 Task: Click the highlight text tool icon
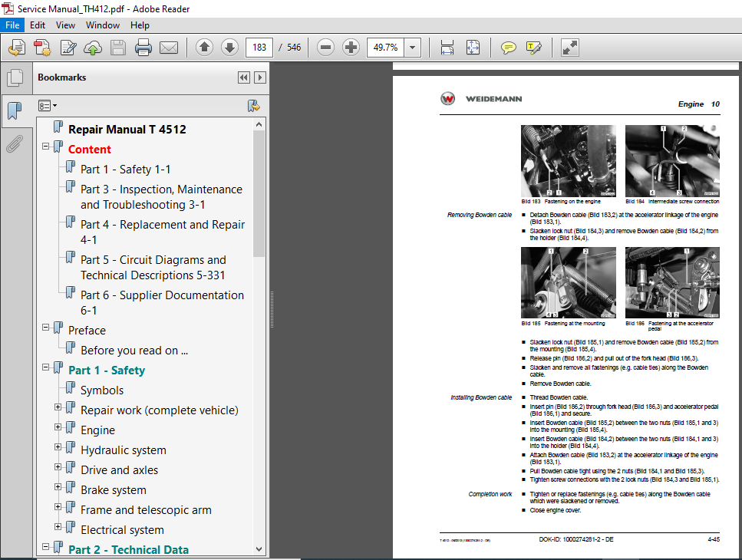533,48
